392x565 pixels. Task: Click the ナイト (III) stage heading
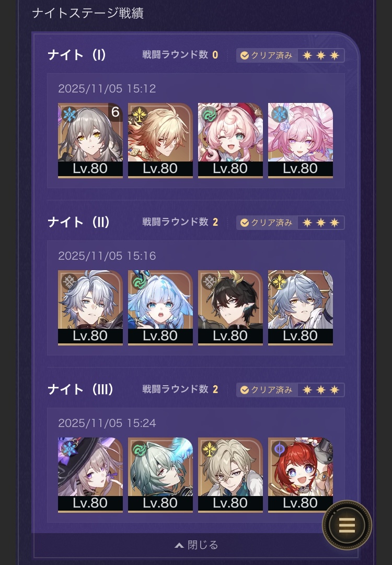tap(80, 389)
